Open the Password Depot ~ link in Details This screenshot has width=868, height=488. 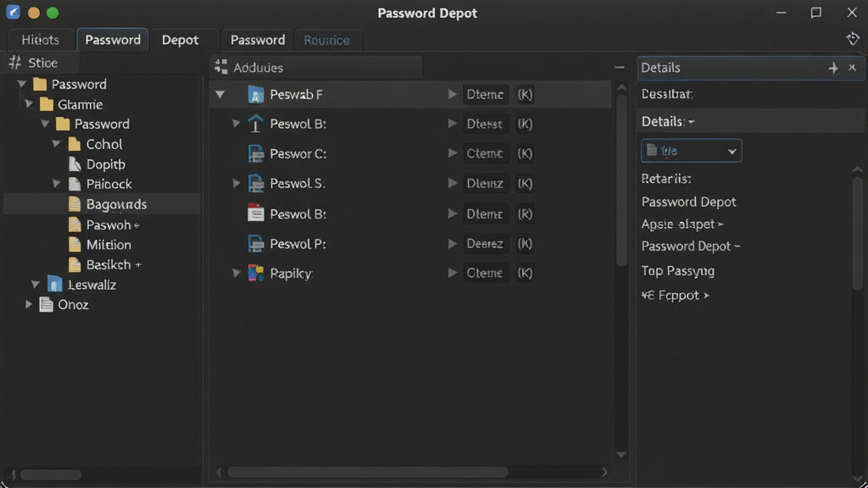(691, 247)
